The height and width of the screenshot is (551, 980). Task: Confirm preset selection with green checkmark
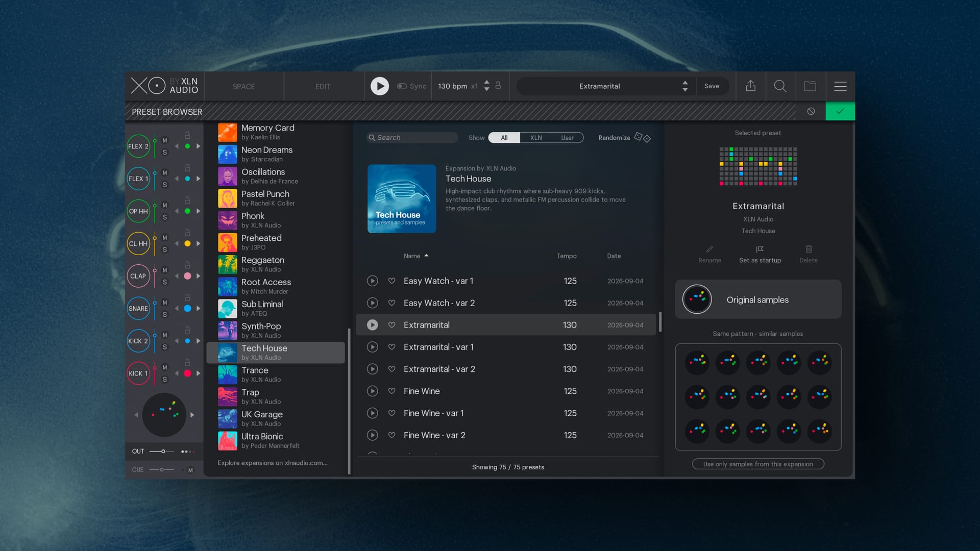pyautogui.click(x=840, y=111)
